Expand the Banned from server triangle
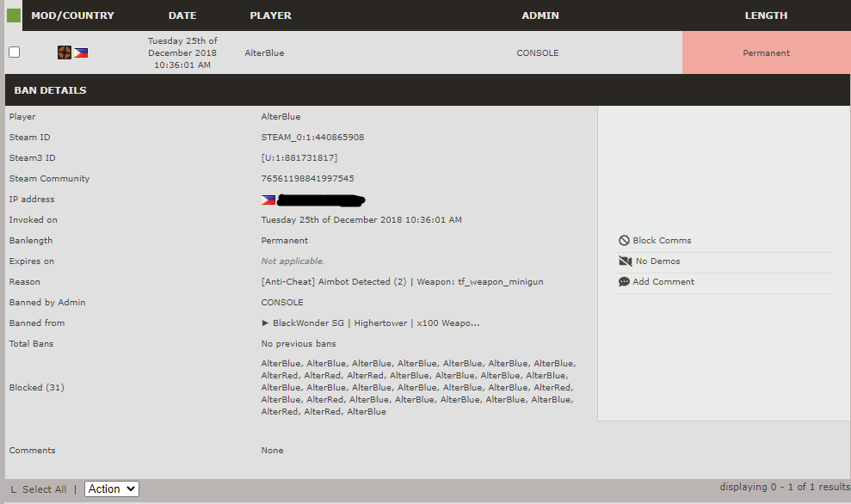 (265, 323)
